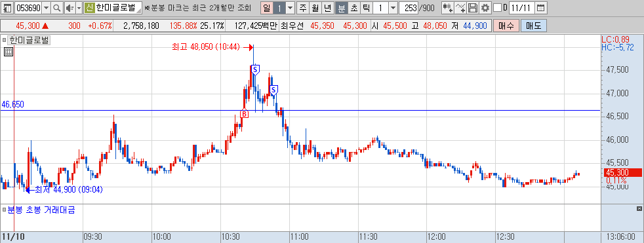Image resolution: width=644 pixels, height=243 pixels.
Task: Switch to the 주 (weekly) chart
Action: [x=303, y=8]
